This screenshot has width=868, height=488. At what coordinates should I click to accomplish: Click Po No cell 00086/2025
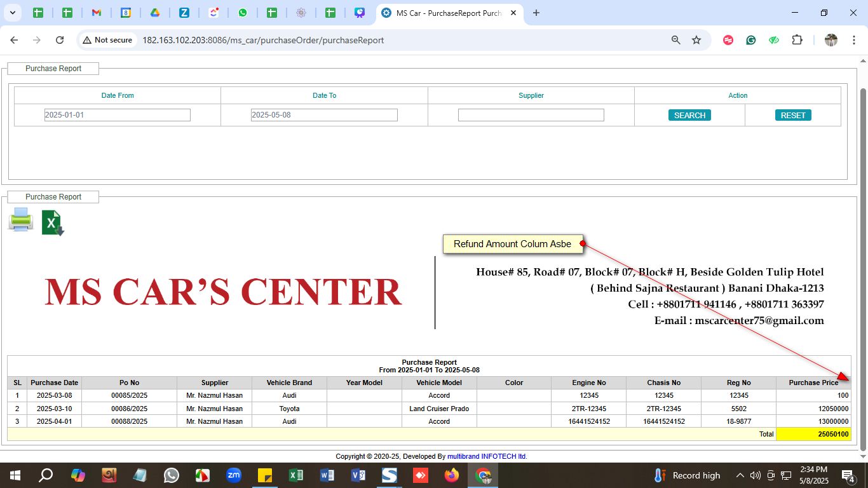click(129, 409)
